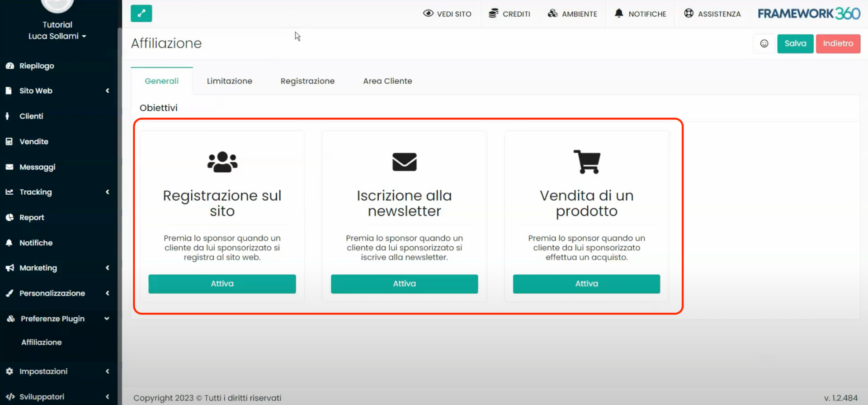Click the Messaggi envelope icon
The image size is (868, 405).
point(9,167)
